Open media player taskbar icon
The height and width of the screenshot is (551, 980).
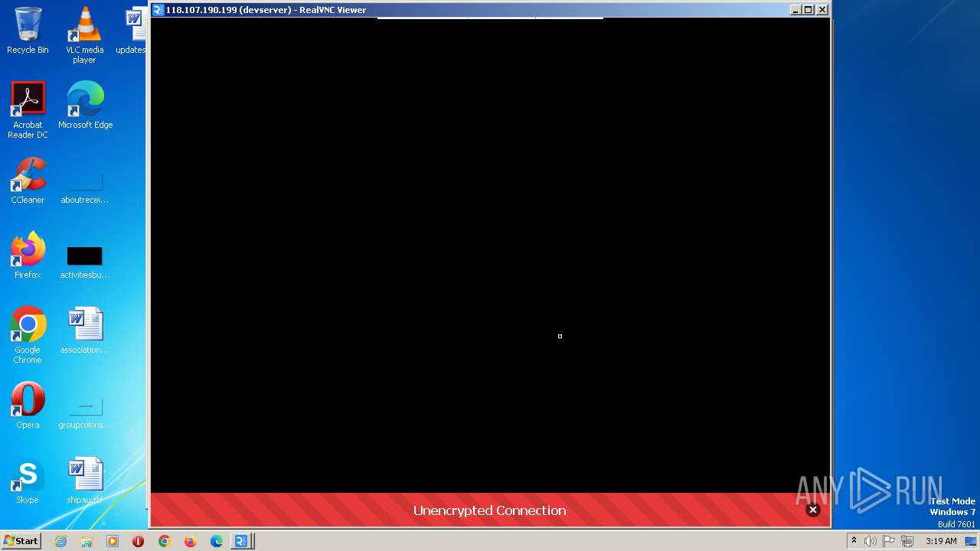(113, 541)
